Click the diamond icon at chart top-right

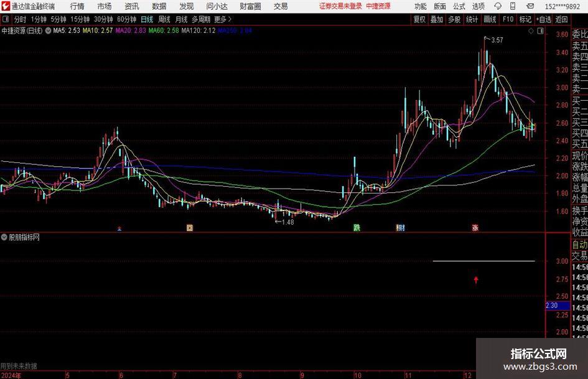(x=531, y=31)
